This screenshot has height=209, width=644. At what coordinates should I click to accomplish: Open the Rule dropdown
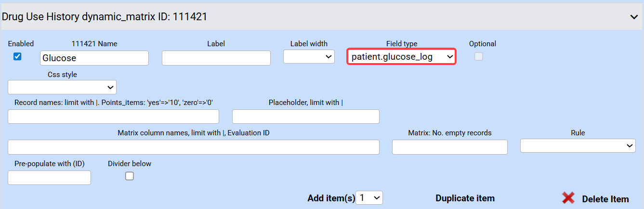(578, 145)
